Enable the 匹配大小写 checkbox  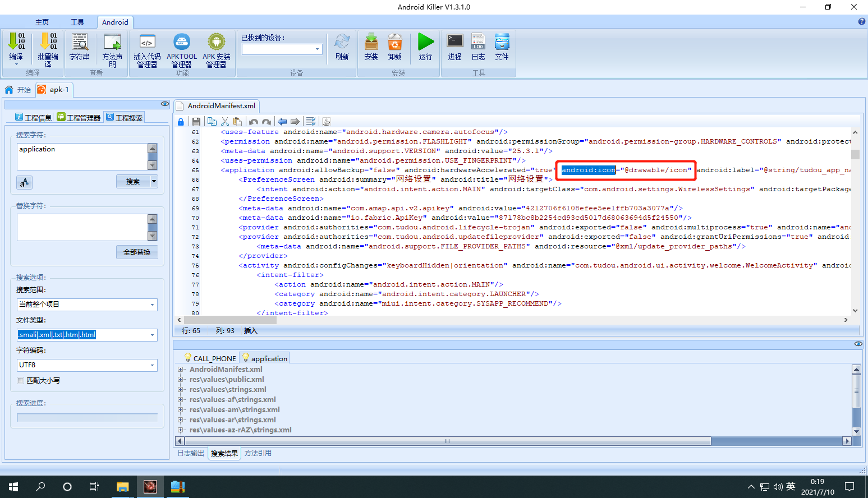21,380
